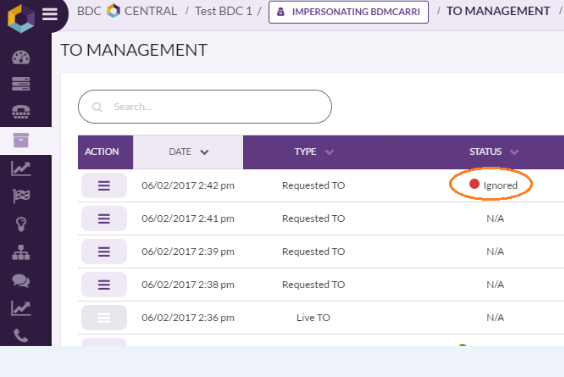The width and height of the screenshot is (564, 377).
Task: Click date 06/02/2017 2:36 pm
Action: coord(188,318)
